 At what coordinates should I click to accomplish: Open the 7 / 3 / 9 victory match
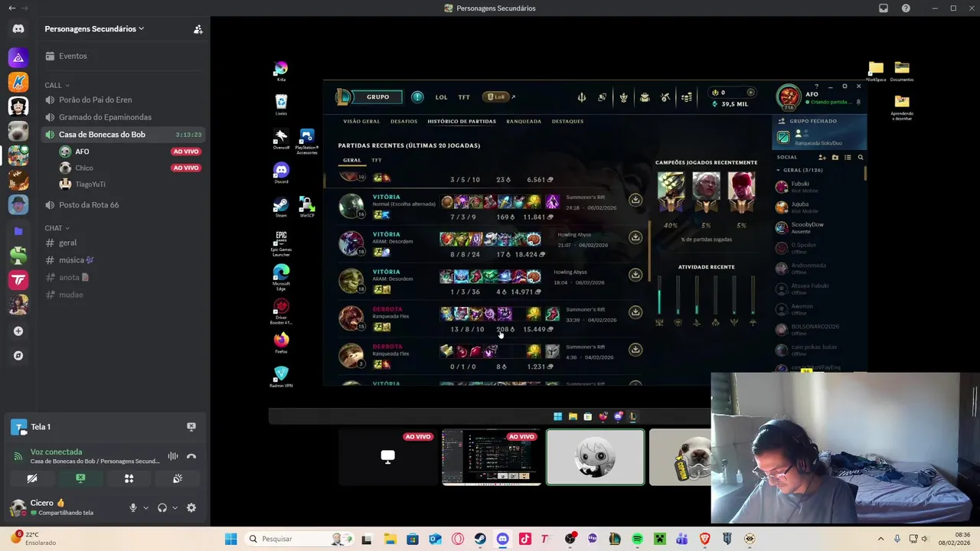(490, 206)
